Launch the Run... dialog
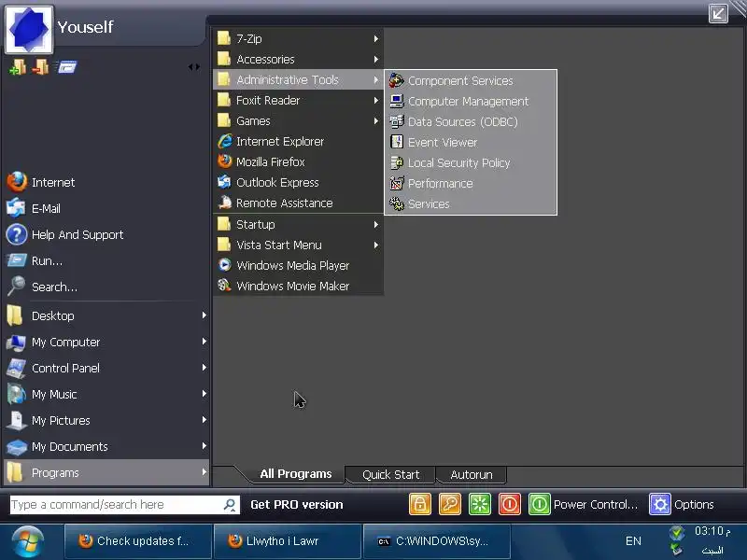Image resolution: width=747 pixels, height=560 pixels. 35,261
